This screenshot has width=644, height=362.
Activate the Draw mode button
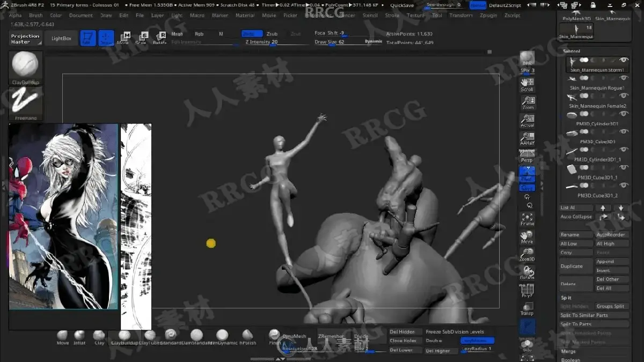click(x=106, y=38)
